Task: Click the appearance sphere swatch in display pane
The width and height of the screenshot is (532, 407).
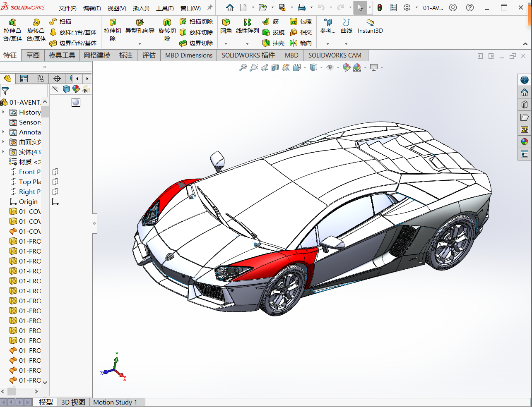Action: tap(76, 102)
